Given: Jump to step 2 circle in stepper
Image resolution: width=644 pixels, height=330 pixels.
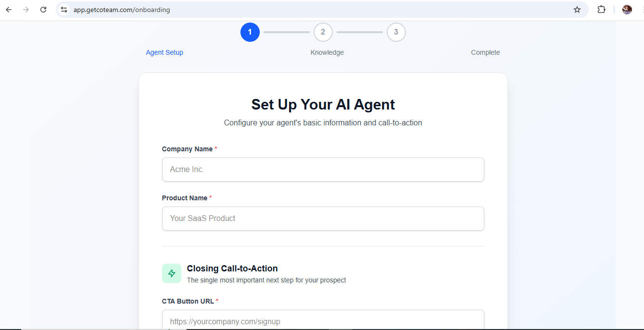Looking at the screenshot, I should [x=323, y=32].
